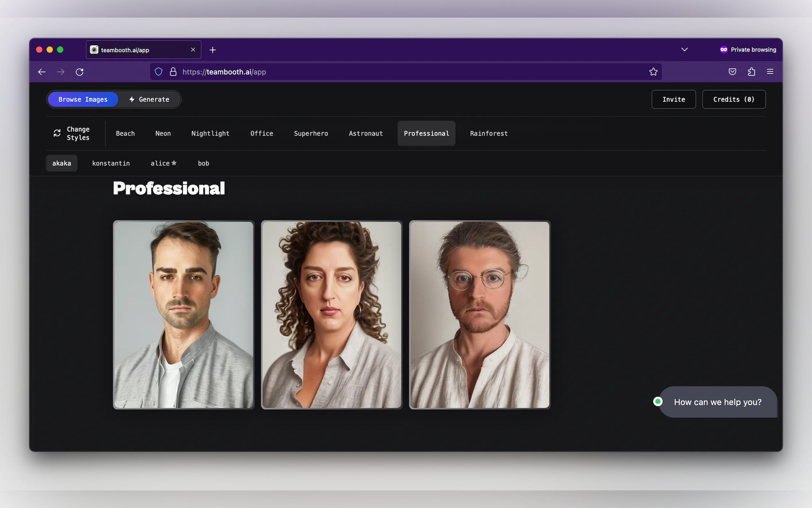Click the shield tracking protection icon
Image resolution: width=812 pixels, height=508 pixels.
click(159, 72)
